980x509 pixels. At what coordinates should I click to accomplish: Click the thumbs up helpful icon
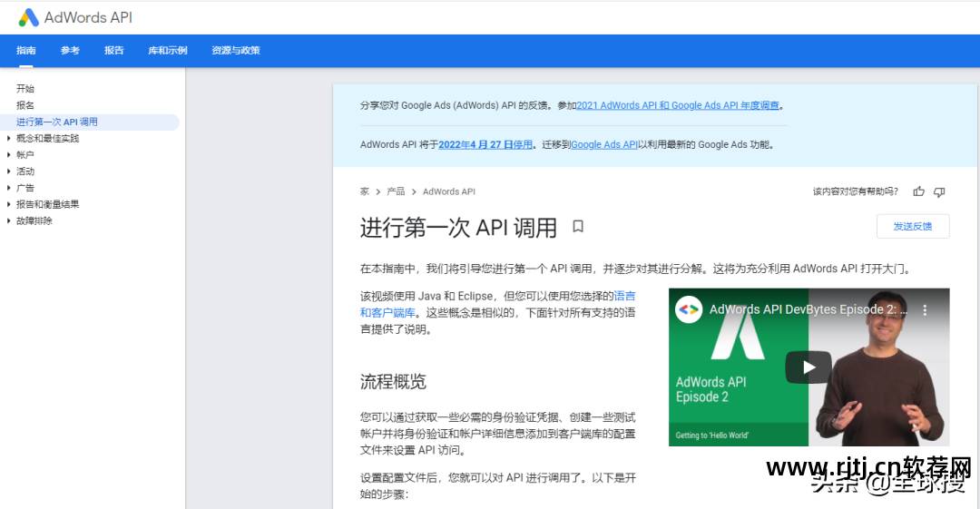918,191
